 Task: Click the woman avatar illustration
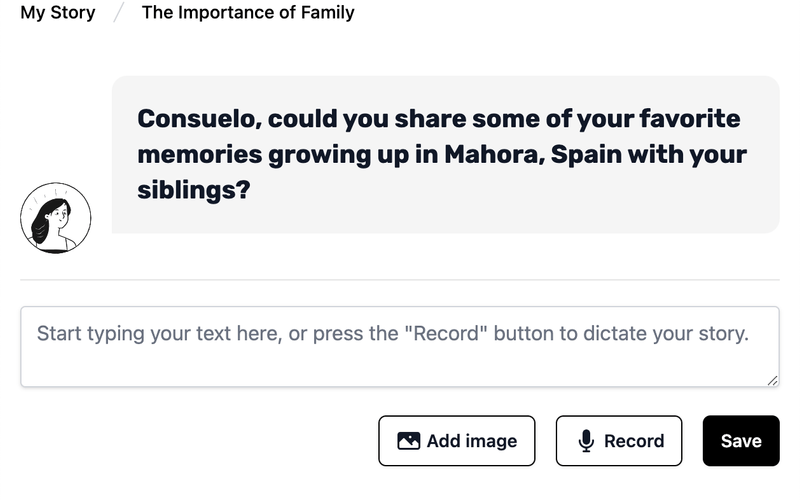(x=56, y=218)
